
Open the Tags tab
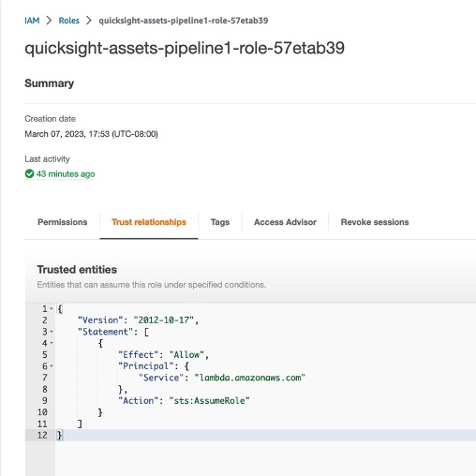220,222
